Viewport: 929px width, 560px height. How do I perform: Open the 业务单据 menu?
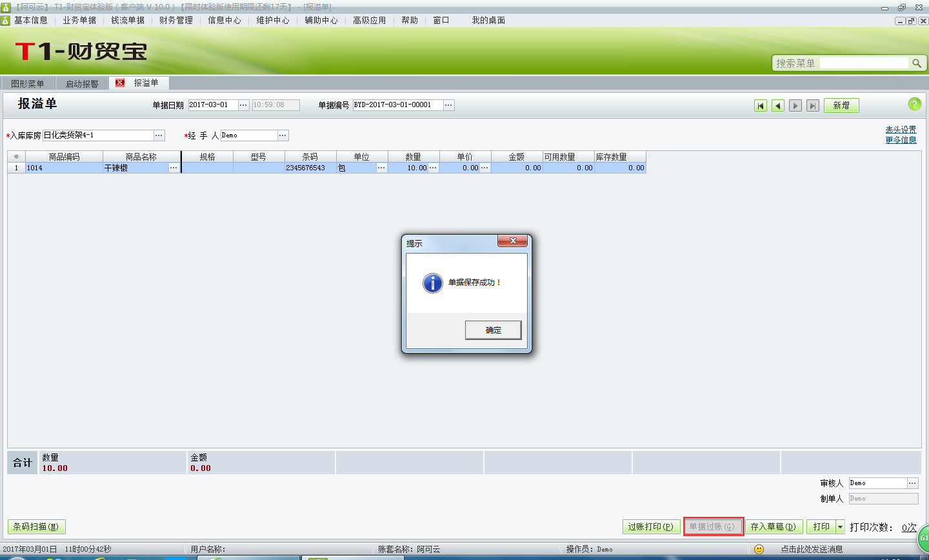[79, 20]
